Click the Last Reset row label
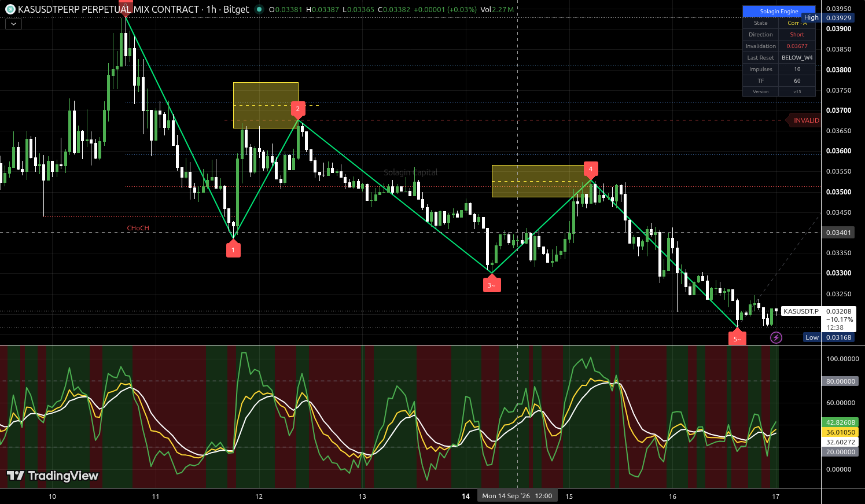Screen dimensions: 865x504 click(x=761, y=58)
